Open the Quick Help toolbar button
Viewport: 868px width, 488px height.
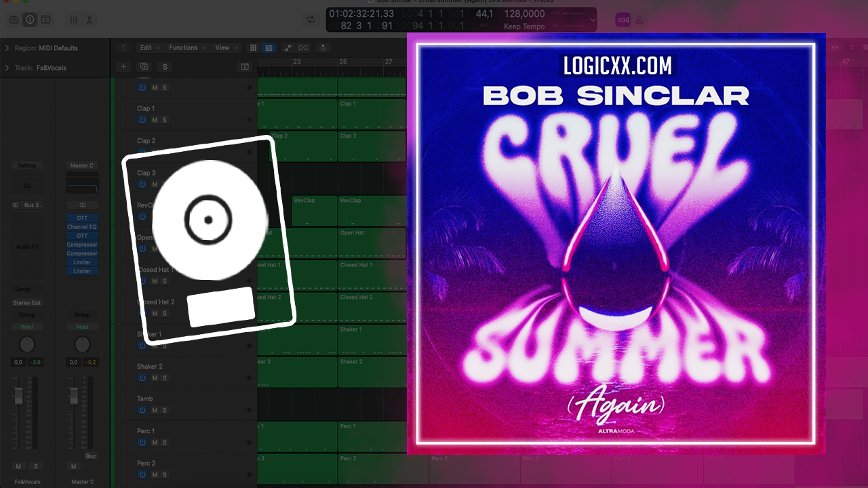45,20
